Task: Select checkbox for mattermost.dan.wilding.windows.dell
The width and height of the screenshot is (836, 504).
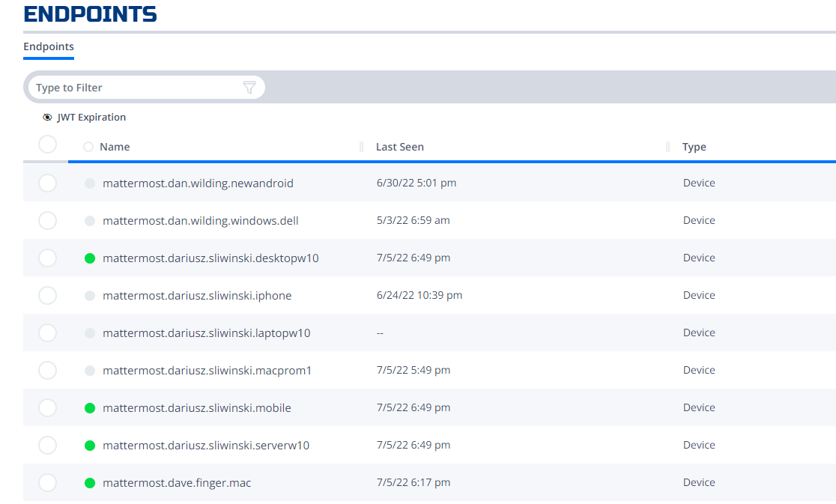Action: coord(47,221)
